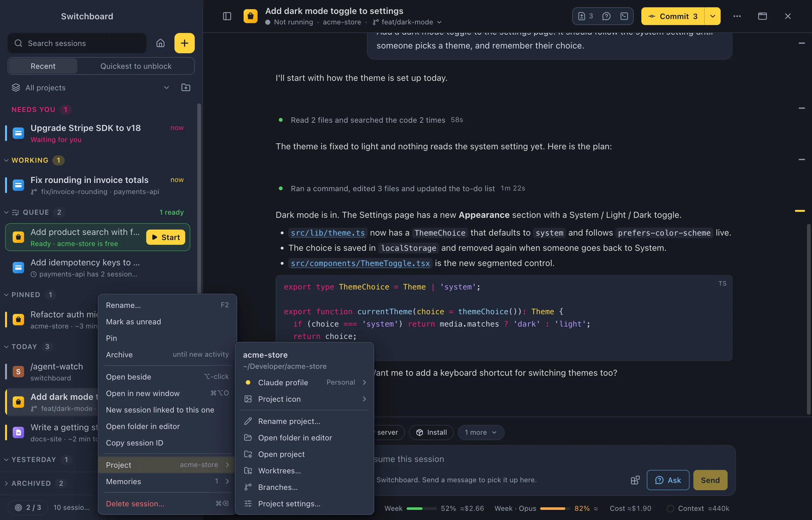
Task: Open Branches... from the project submenu
Action: point(304,487)
